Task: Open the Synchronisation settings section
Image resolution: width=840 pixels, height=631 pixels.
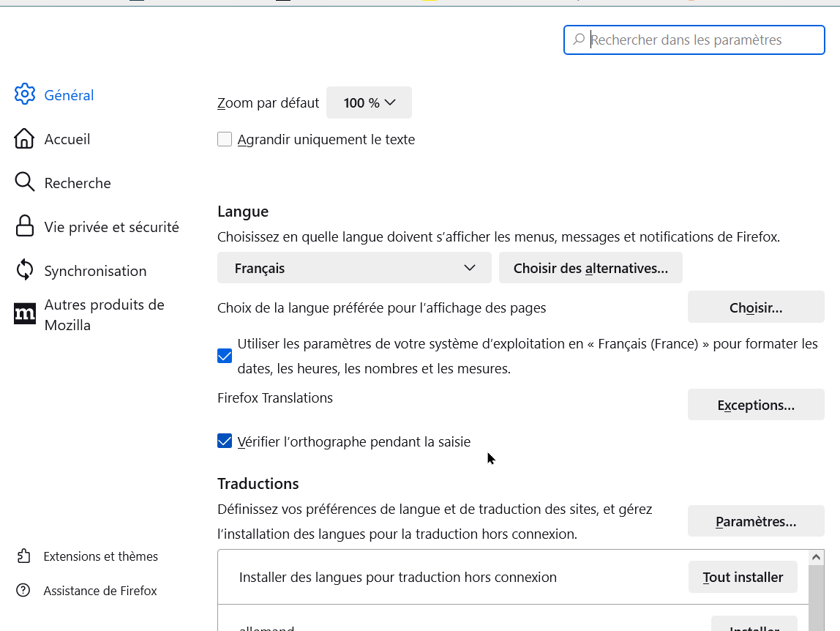Action: tap(95, 271)
